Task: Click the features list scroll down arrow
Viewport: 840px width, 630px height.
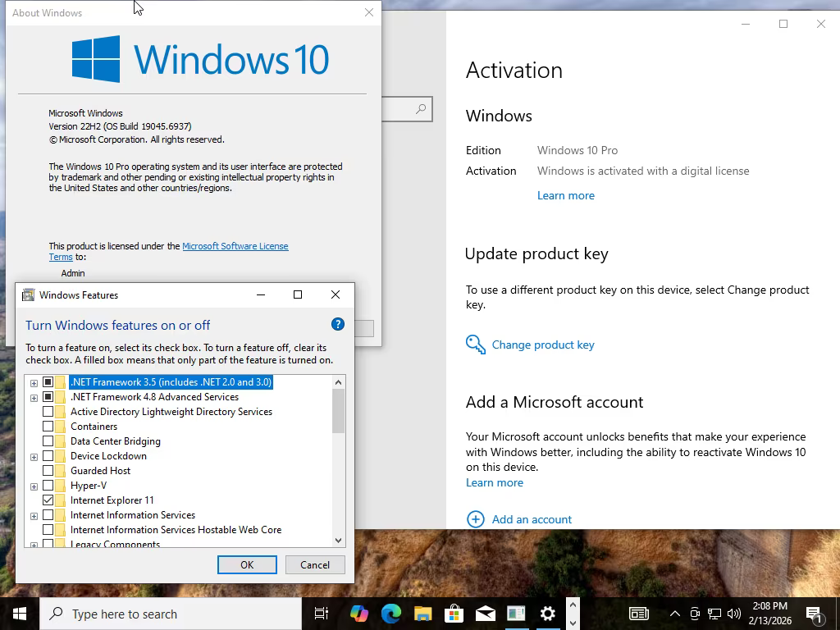Action: [338, 540]
